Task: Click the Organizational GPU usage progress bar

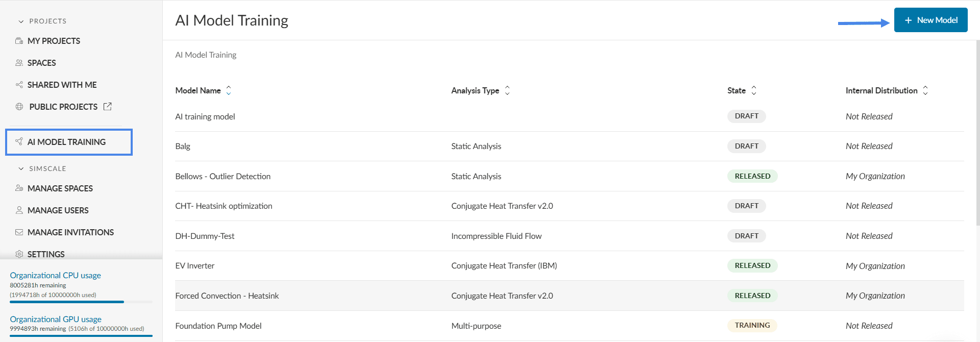Action: click(x=81, y=335)
